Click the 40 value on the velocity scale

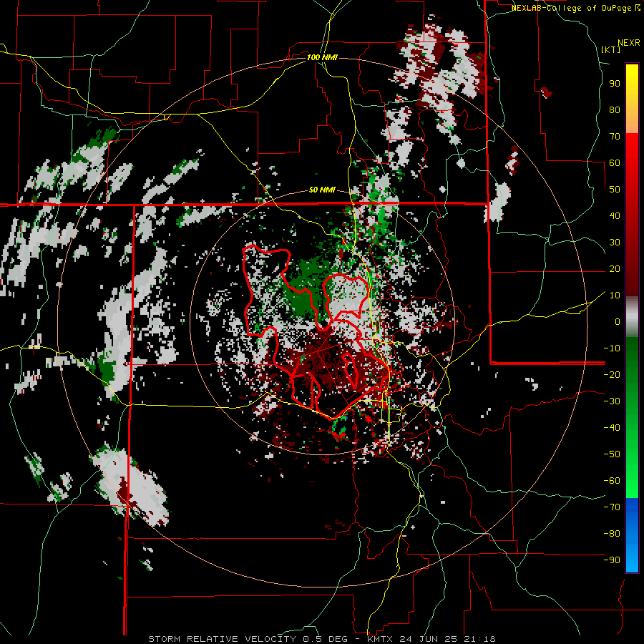point(615,216)
